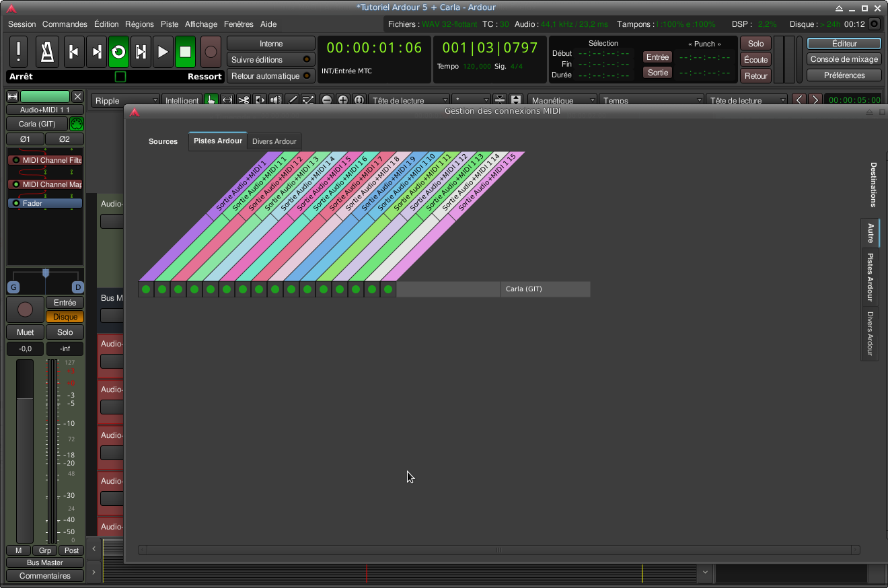Toggle the Suivre éditions option
The width and height of the screenshot is (888, 588).
click(x=271, y=60)
